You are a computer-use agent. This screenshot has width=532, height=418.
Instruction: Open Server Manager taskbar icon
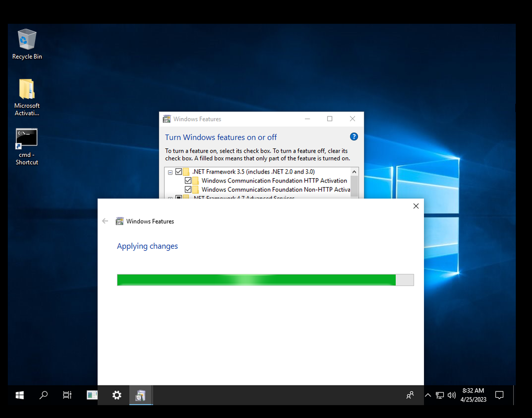click(92, 395)
